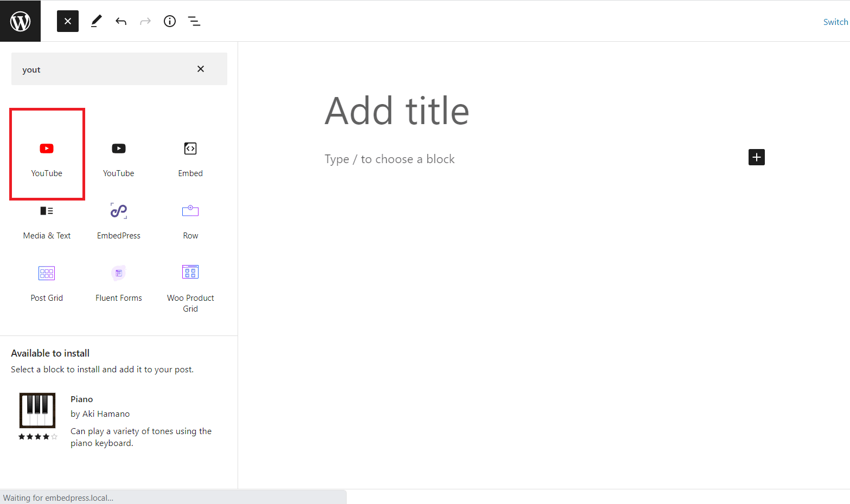Toggle editing mode with the pencil icon
Image resolution: width=850 pixels, height=504 pixels.
point(96,21)
